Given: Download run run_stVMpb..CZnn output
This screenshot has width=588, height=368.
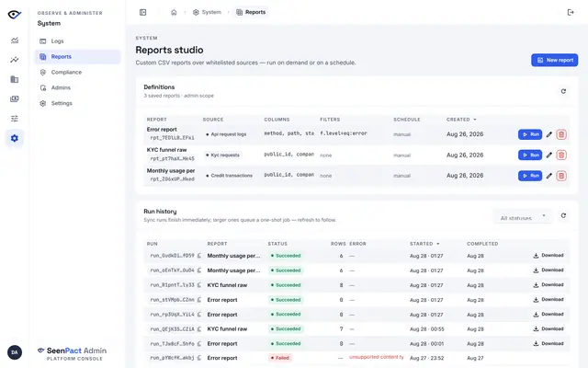Looking at the screenshot, I should pos(548,299).
